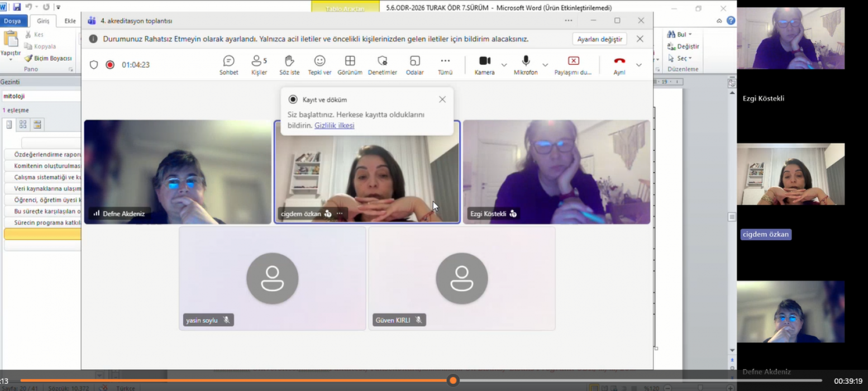This screenshot has width=868, height=391.
Task: Click the mitoloji search field
Action: (40, 96)
